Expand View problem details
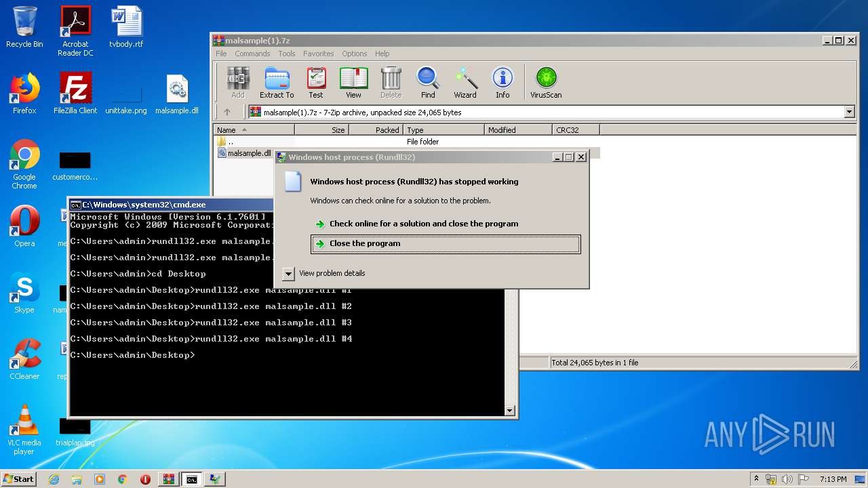The height and width of the screenshot is (488, 868). [x=323, y=273]
